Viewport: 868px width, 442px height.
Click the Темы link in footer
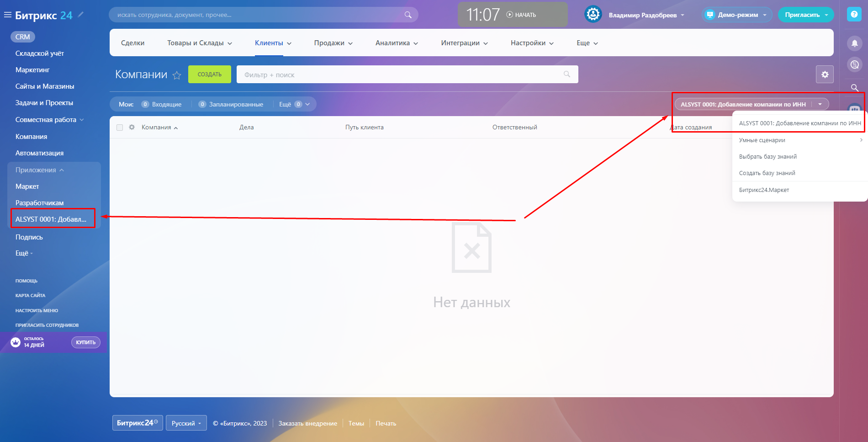pyautogui.click(x=356, y=423)
